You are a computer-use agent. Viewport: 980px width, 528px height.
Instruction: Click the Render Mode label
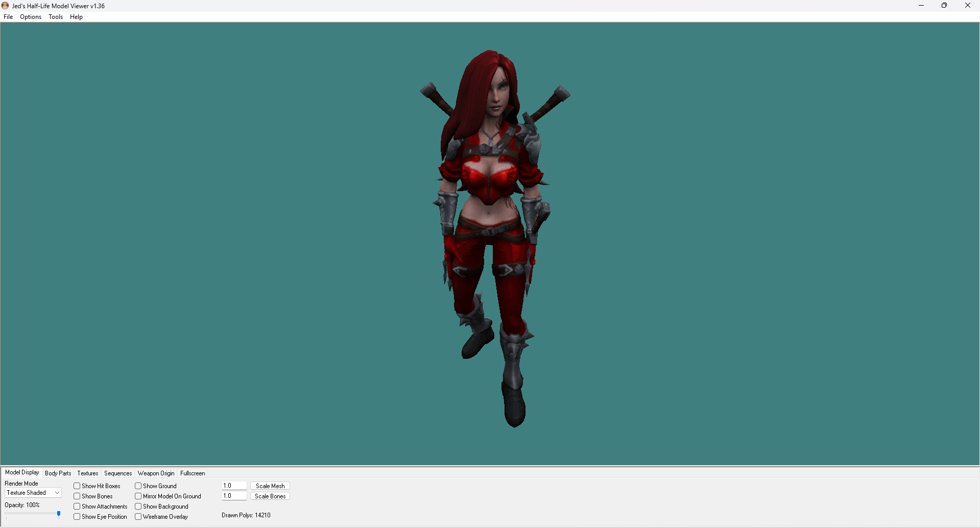21,484
